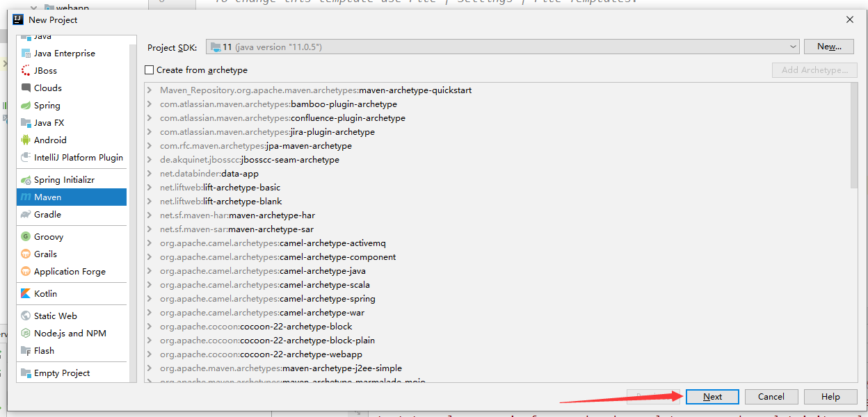Click the Android robot icon

[26, 140]
